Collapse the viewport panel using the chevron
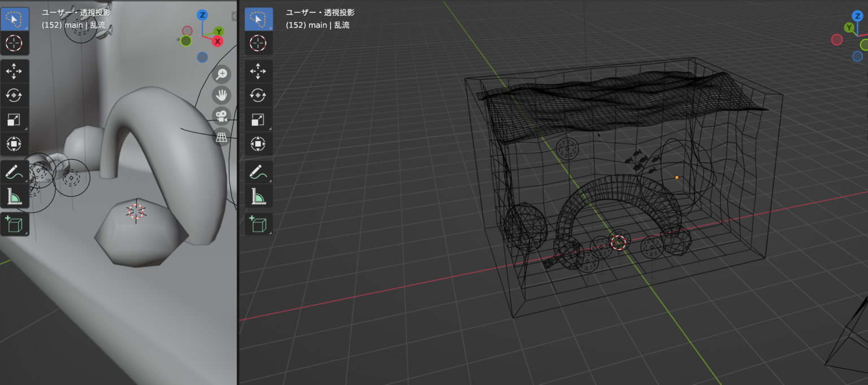The image size is (868, 385). pos(235,16)
